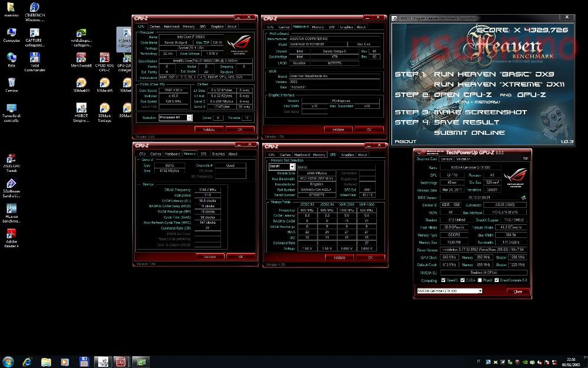Open Windows Media Player on the taskbar
Viewport: 588px width, 368px height.
tap(65, 362)
